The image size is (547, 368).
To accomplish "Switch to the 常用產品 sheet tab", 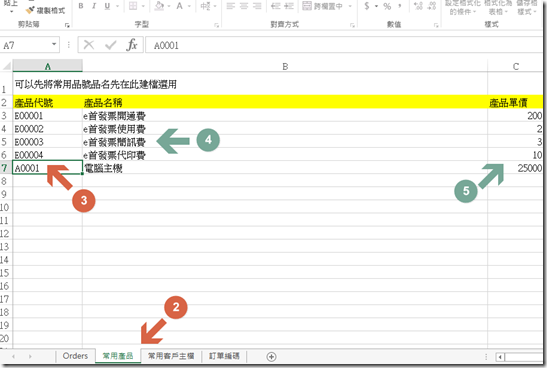I will (118, 356).
